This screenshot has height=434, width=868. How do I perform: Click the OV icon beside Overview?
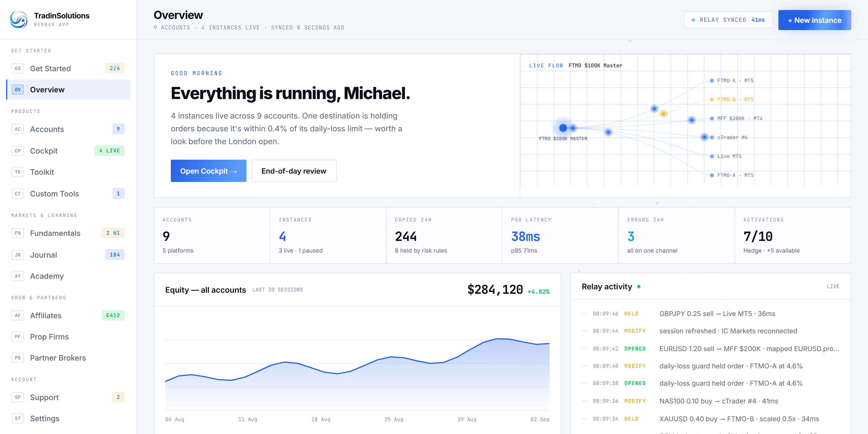18,90
